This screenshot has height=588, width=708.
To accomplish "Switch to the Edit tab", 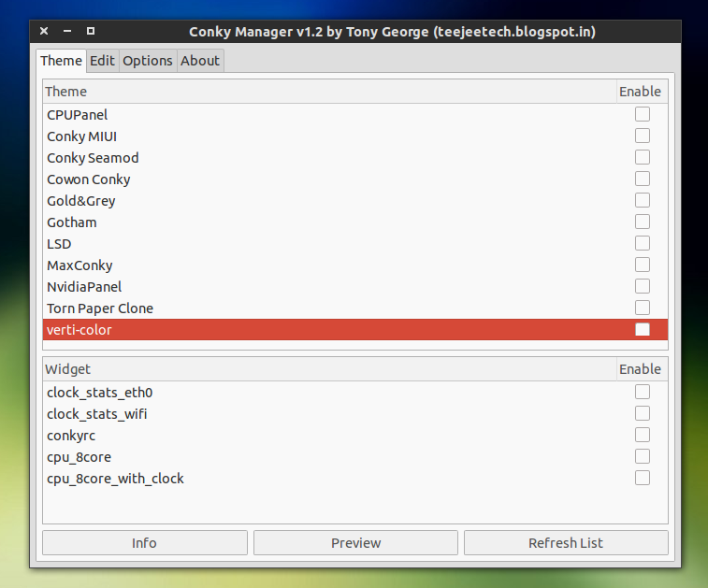I will click(102, 61).
